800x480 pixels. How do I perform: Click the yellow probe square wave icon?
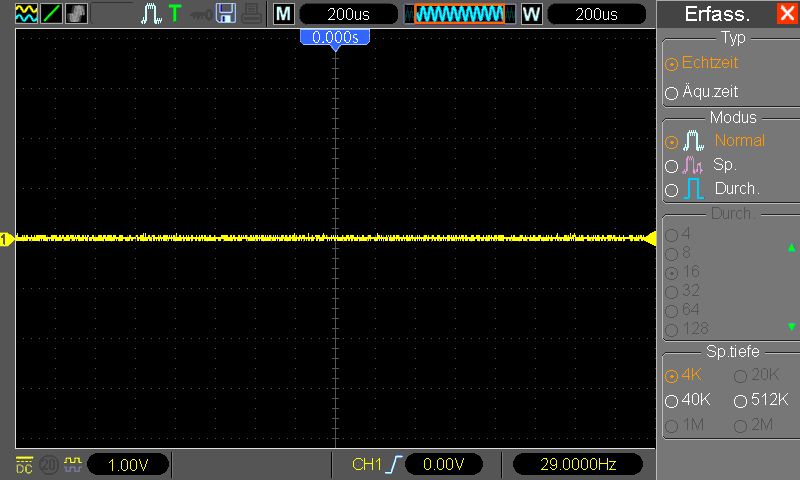click(x=72, y=464)
